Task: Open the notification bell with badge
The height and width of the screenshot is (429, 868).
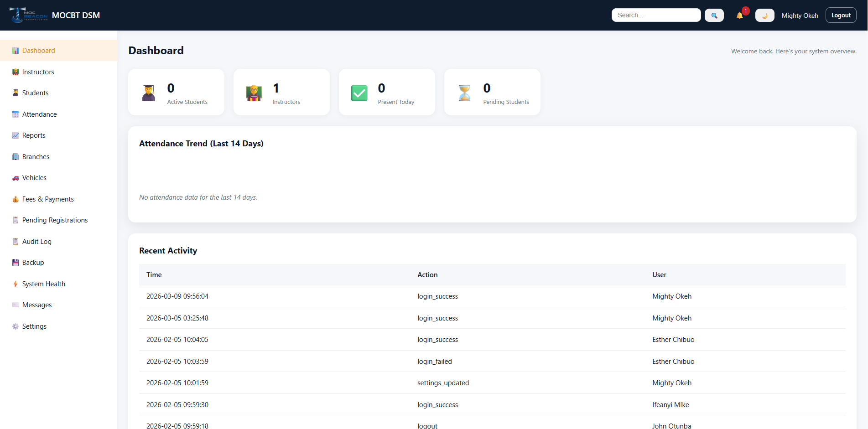Action: (740, 15)
